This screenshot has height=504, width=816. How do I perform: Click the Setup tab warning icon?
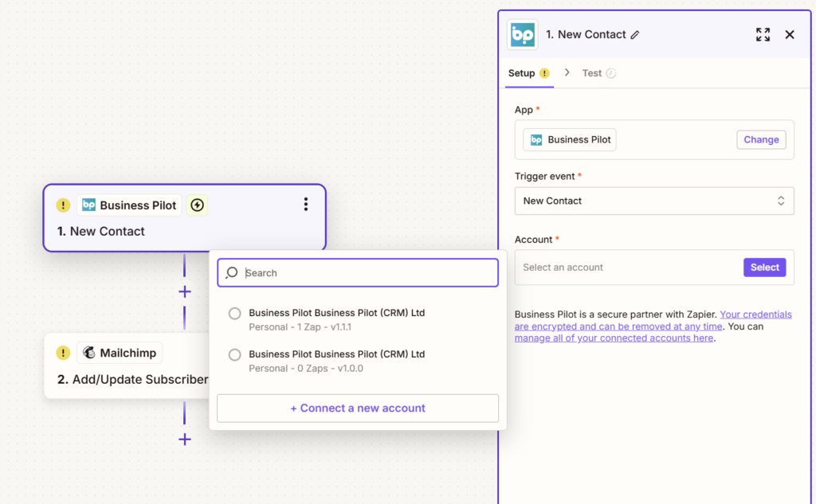pos(544,73)
